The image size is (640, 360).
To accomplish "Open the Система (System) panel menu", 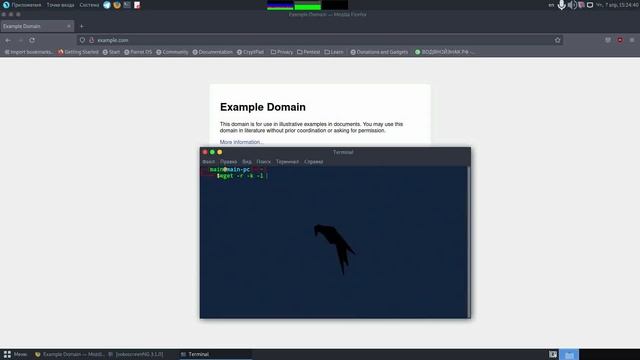I will 89,5.
